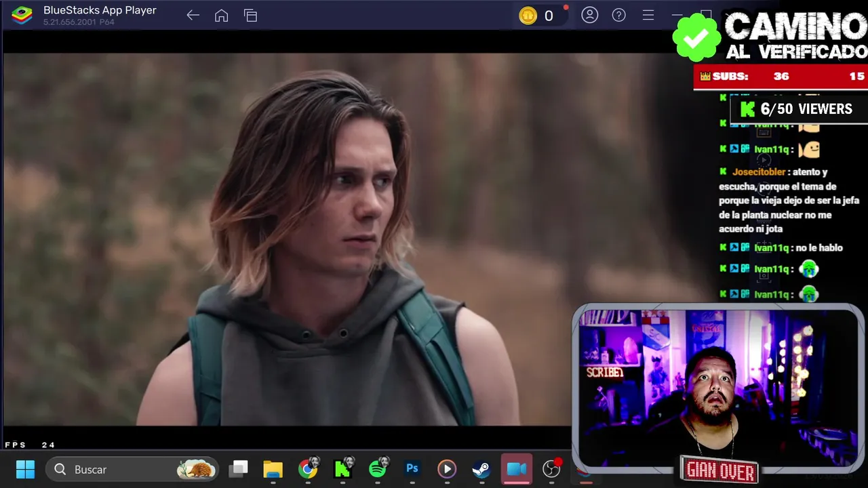Viewport: 868px width, 488px height.
Task: Open the BlueStacks help question mark
Action: coord(619,15)
